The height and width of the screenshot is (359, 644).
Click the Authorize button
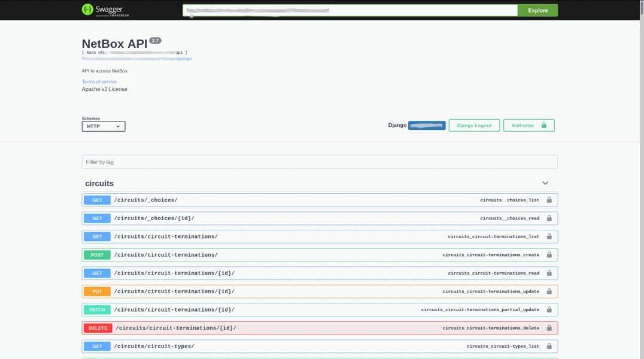tap(528, 125)
